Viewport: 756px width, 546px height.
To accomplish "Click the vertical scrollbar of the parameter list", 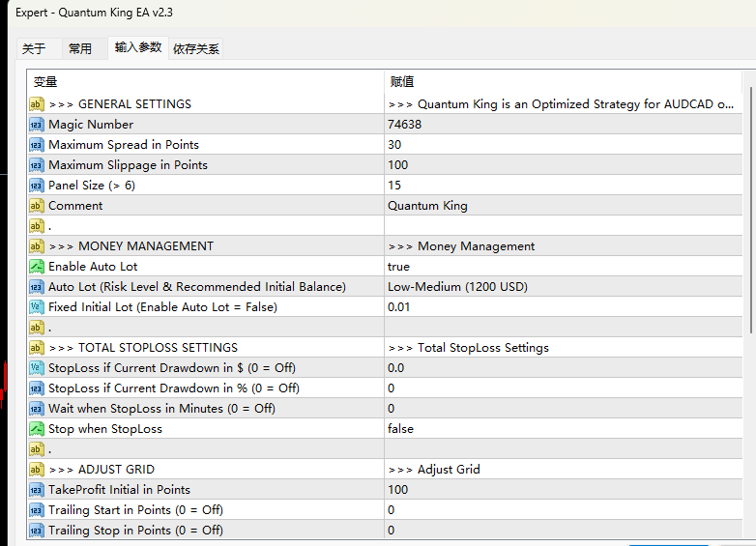I will click(749, 213).
